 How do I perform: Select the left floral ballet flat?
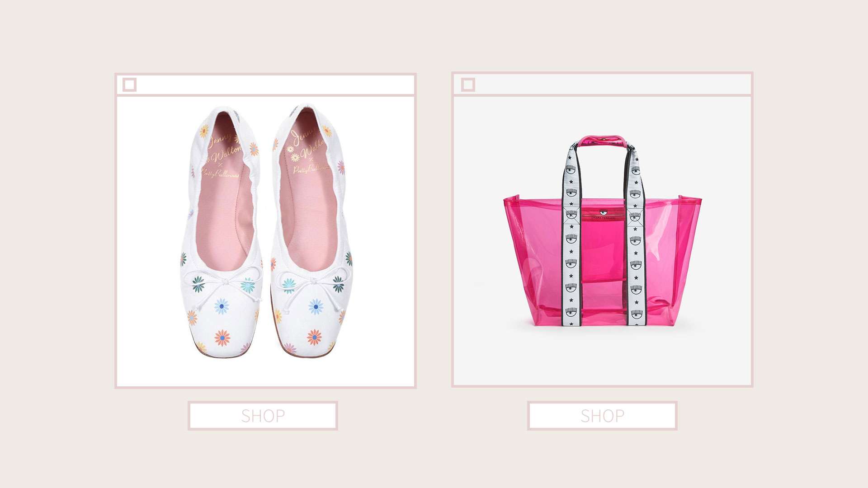(x=222, y=231)
